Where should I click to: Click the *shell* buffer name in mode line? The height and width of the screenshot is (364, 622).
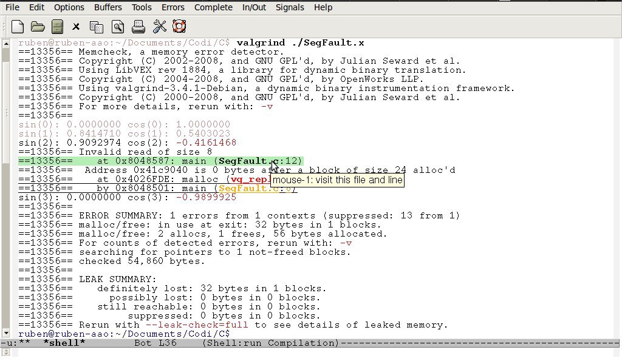click(x=64, y=343)
